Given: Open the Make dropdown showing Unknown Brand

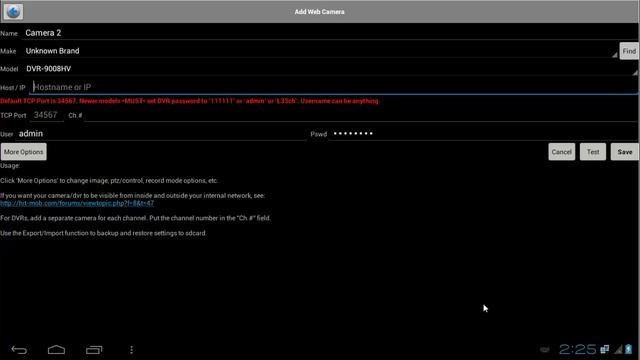Looking at the screenshot, I should coord(320,51).
